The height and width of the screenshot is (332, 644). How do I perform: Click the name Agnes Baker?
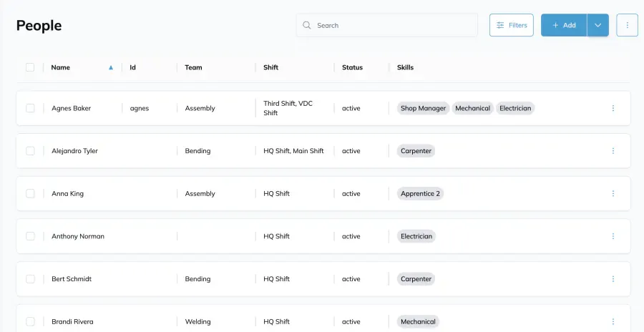[x=71, y=109]
